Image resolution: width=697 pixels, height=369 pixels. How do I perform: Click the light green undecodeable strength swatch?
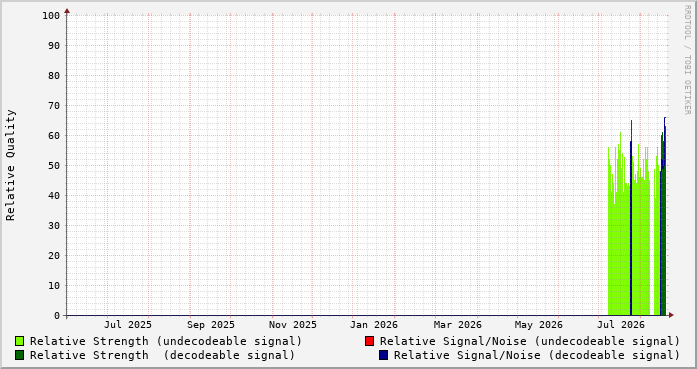[20, 341]
